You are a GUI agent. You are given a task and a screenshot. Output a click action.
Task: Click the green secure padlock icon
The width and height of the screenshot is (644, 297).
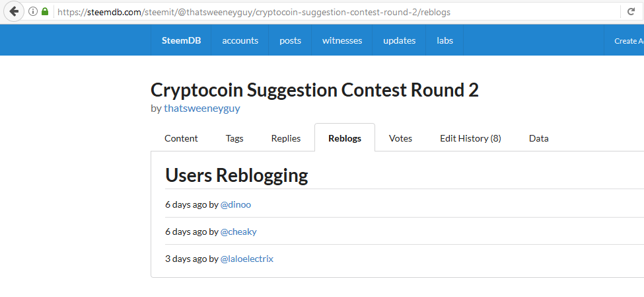tap(45, 11)
